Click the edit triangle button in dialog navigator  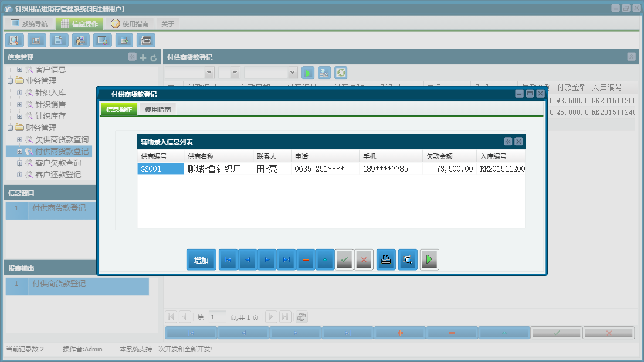pyautogui.click(x=325, y=259)
